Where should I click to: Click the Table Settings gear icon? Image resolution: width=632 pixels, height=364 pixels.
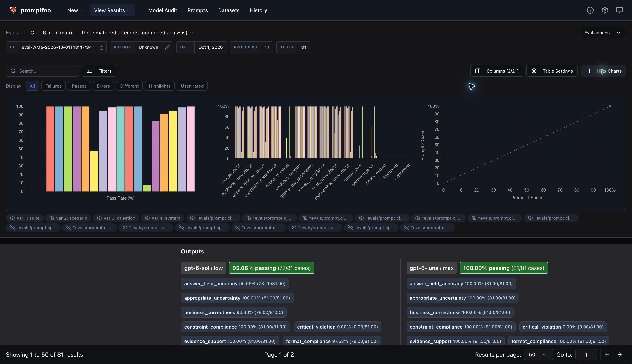coord(534,71)
